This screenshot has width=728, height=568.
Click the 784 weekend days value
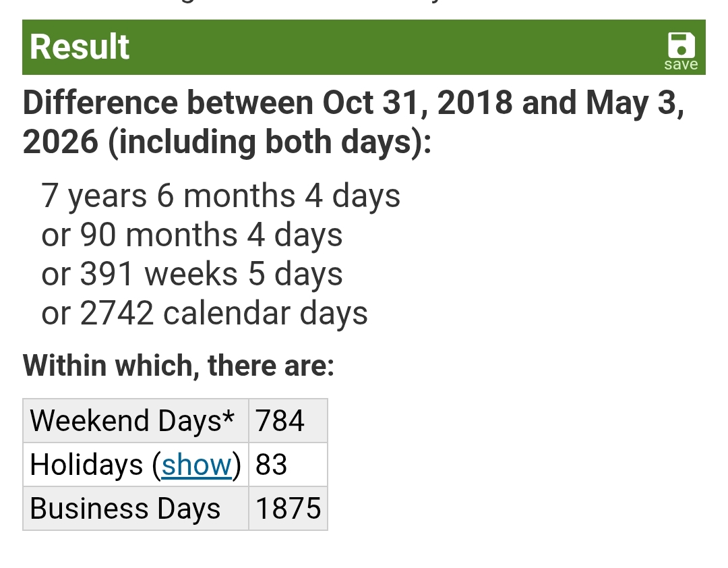coord(280,421)
